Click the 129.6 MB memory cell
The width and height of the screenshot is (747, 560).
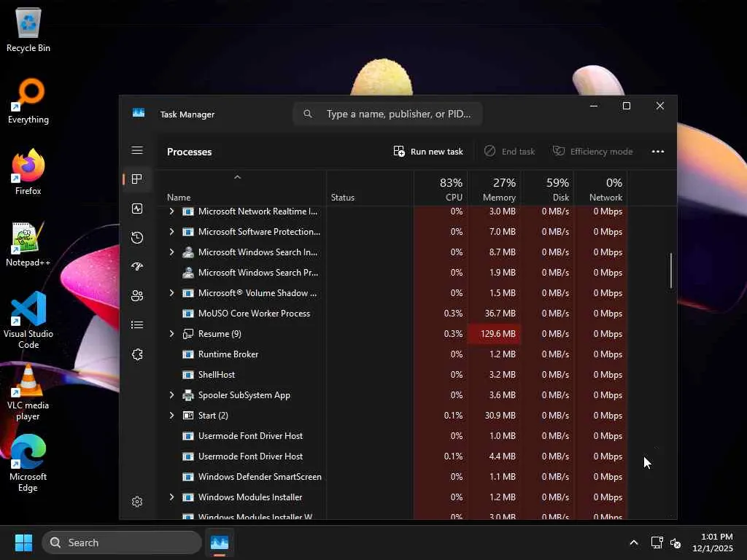494,334
